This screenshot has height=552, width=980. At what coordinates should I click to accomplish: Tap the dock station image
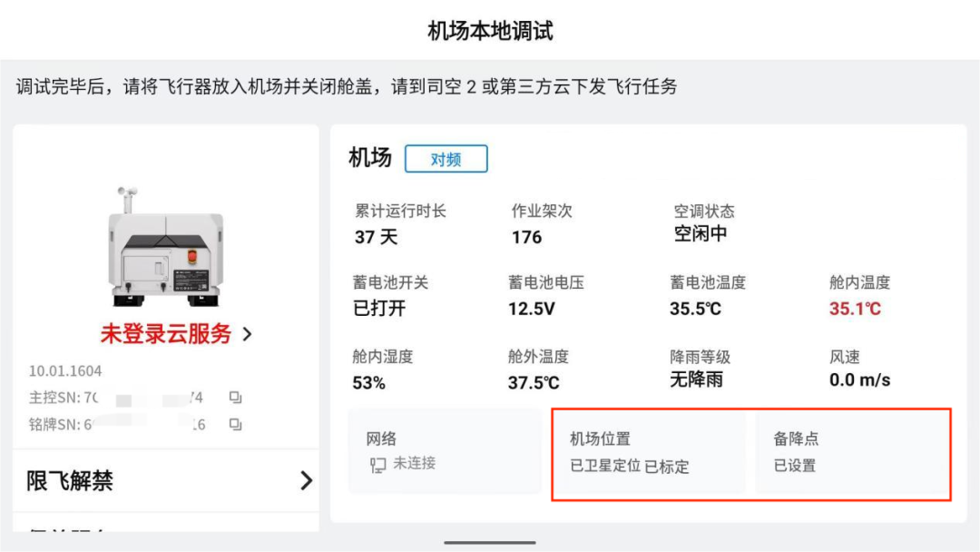[166, 247]
